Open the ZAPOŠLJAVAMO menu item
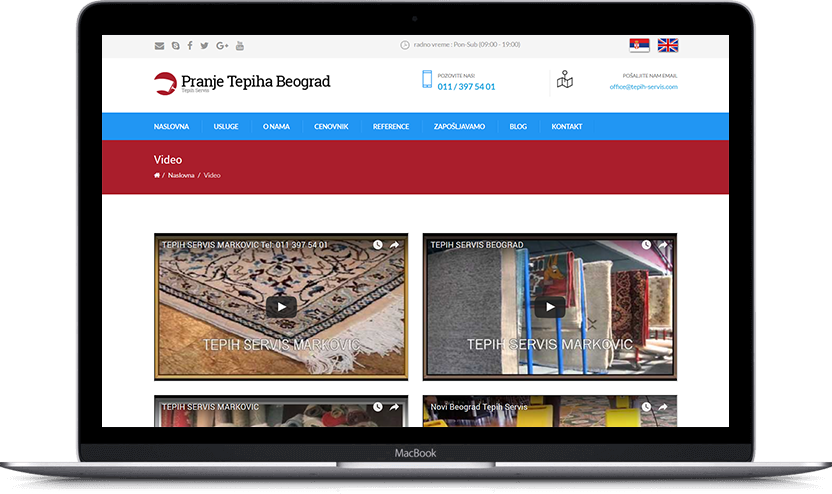The width and height of the screenshot is (832, 494). pos(459,127)
